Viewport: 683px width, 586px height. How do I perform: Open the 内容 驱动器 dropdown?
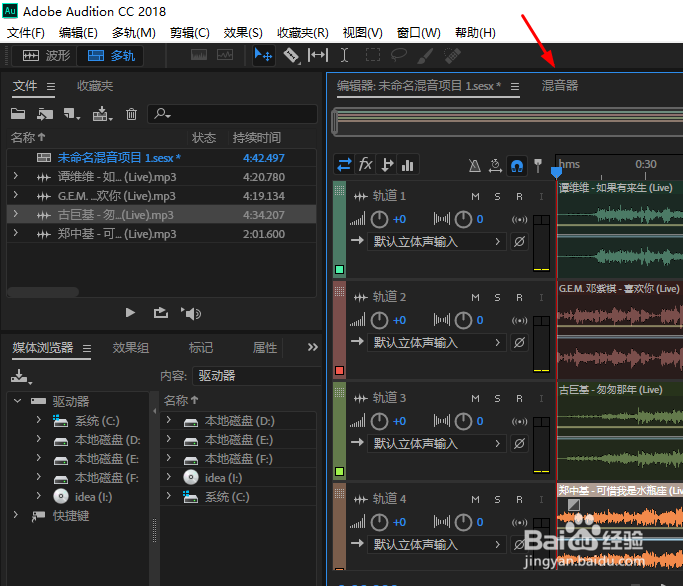pos(257,376)
